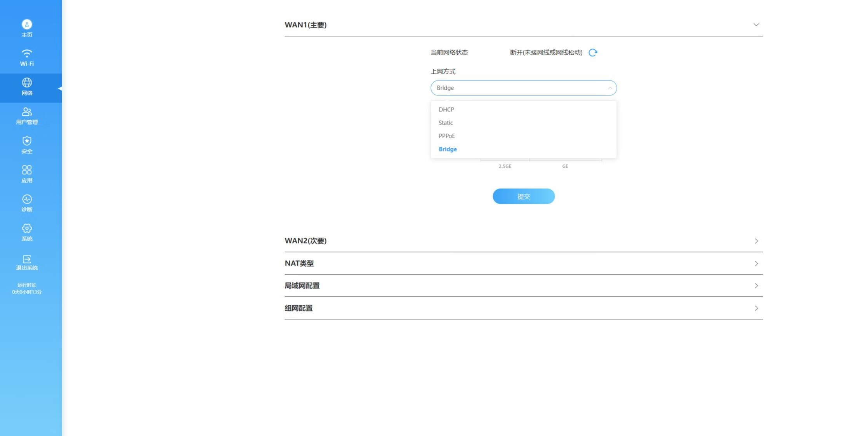Screen dimensions: 868x436
Task: Open the 应用 apps grid icon
Action: pos(27,170)
